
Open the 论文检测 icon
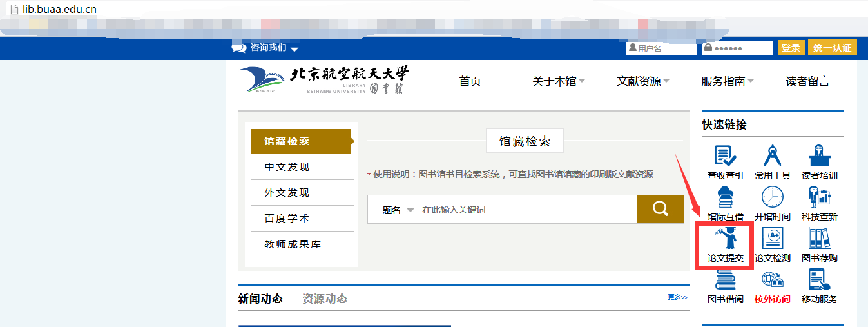[x=772, y=239]
